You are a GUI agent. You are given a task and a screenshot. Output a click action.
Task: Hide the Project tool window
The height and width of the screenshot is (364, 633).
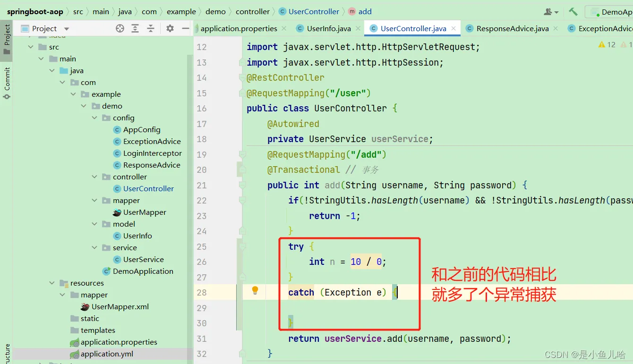[x=186, y=28]
